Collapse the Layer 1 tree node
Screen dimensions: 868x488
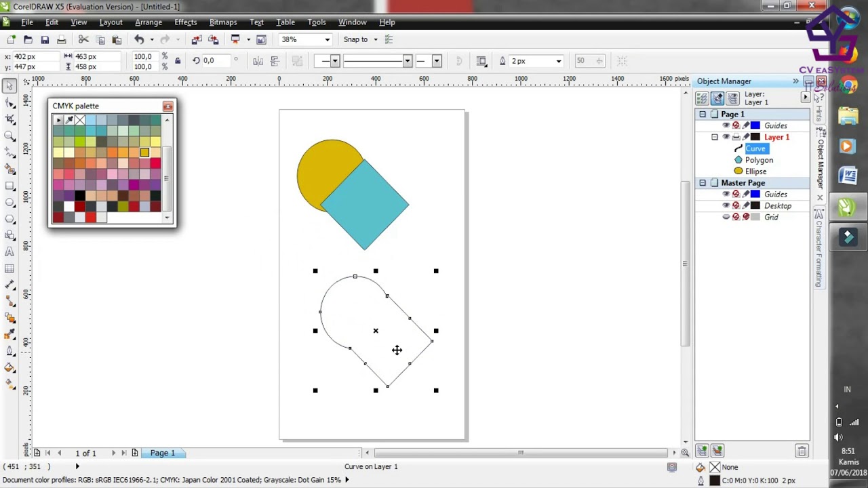[x=714, y=137]
